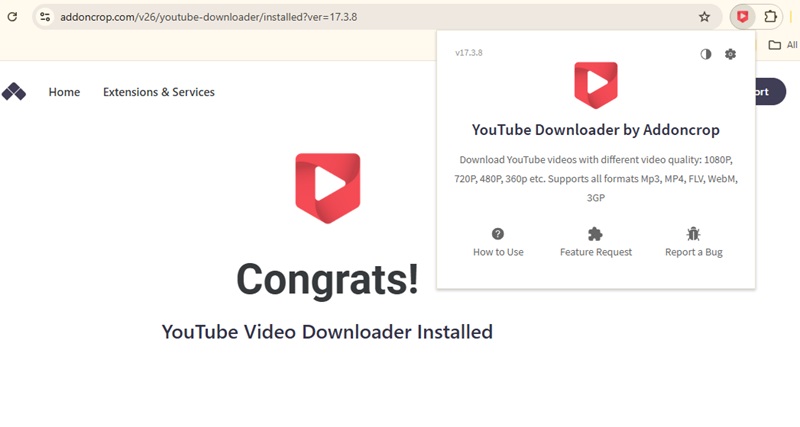This screenshot has width=800, height=427.
Task: Reload the page with the refresh icon
Action: click(12, 17)
